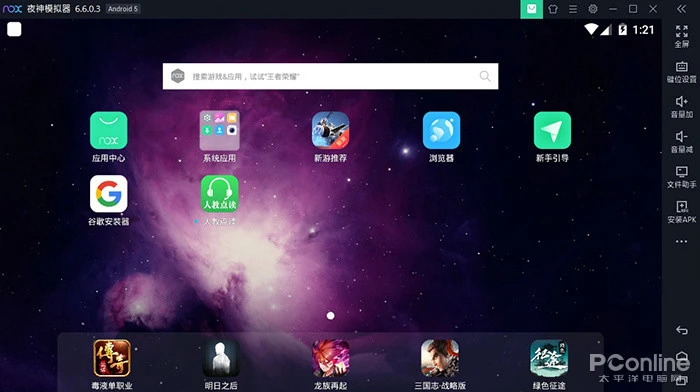
Task: Click the battery status icon
Action: click(x=622, y=29)
